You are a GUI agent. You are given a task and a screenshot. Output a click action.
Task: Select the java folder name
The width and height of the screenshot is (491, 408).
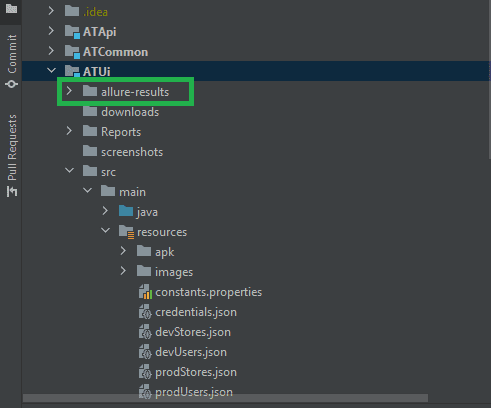pos(147,212)
